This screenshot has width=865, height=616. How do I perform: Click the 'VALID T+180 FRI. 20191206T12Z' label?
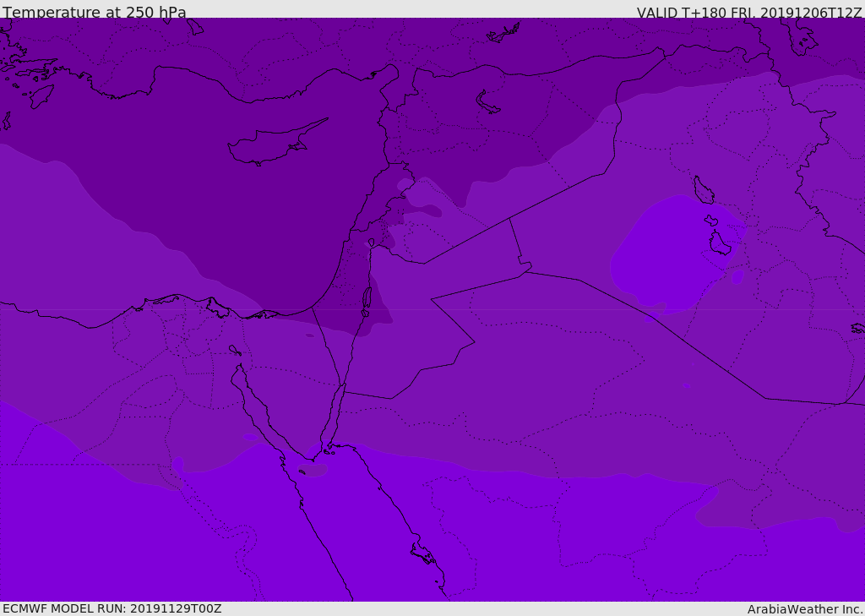coord(749,12)
